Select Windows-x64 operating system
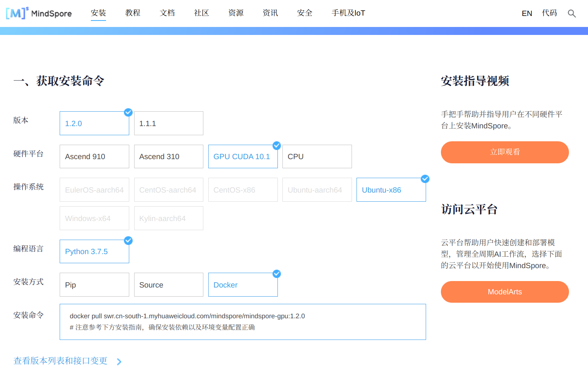This screenshot has width=588, height=376. [x=94, y=218]
